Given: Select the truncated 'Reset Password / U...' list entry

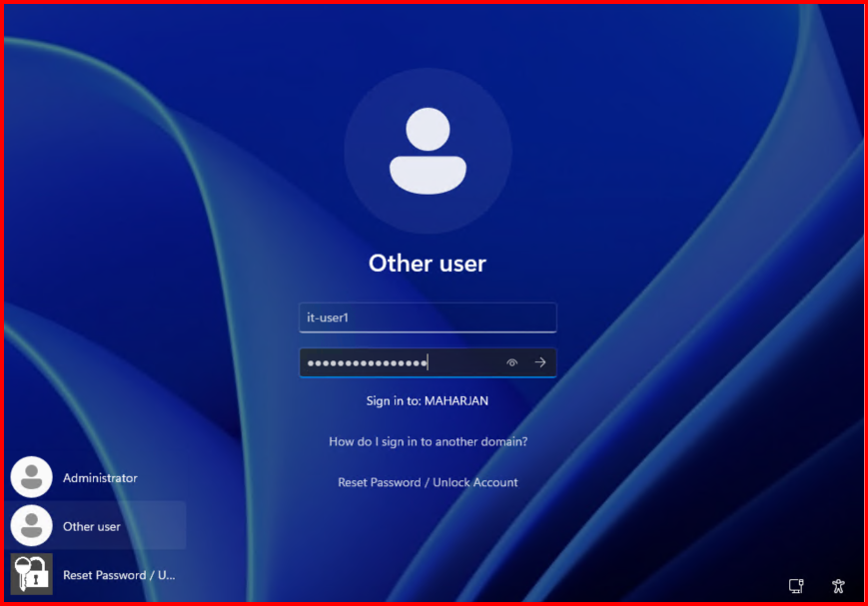Looking at the screenshot, I should pyautogui.click(x=119, y=575).
